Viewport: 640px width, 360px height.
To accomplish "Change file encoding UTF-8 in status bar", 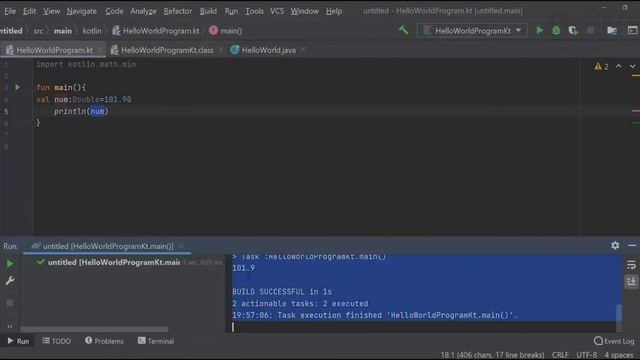I will (587, 355).
